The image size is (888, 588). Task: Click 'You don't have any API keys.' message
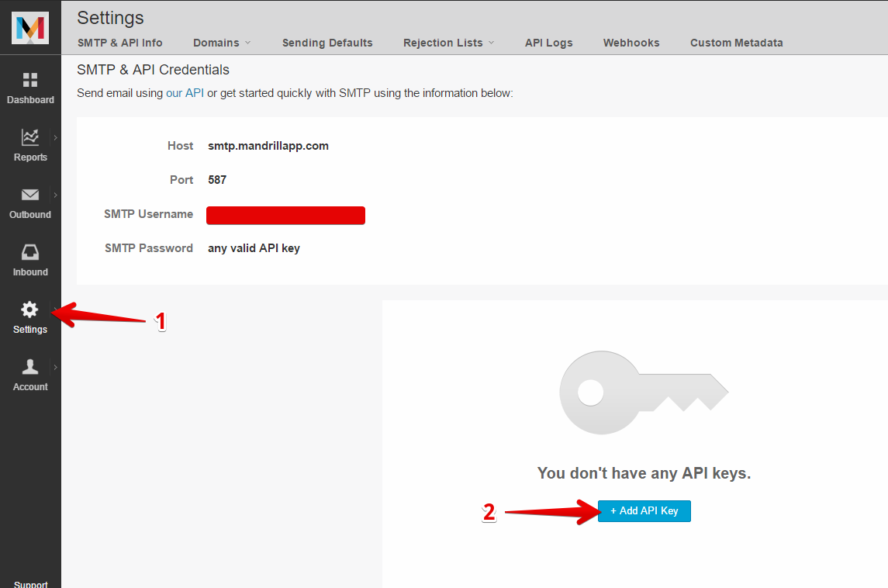[644, 473]
